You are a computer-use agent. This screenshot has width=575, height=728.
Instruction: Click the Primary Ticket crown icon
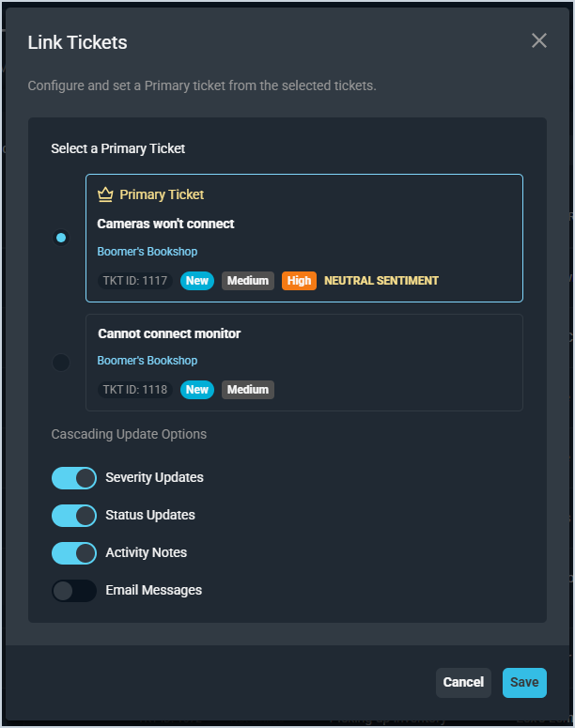105,194
